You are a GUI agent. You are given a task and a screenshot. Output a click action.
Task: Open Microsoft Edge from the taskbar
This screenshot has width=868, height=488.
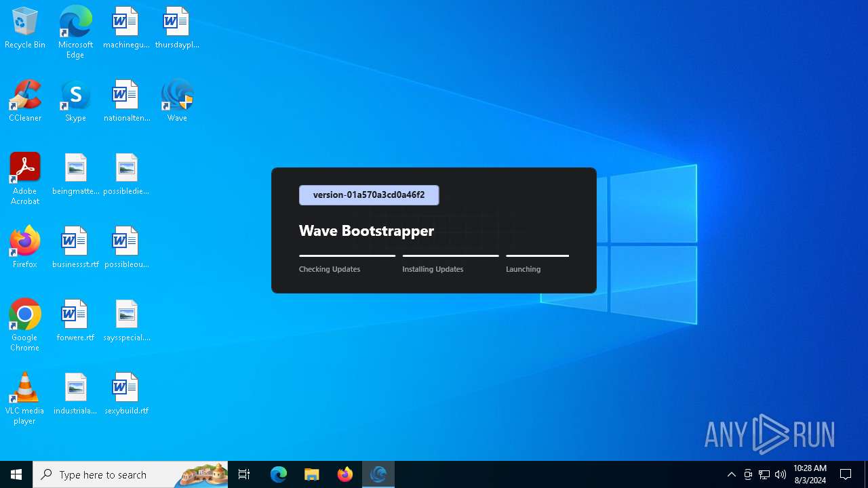click(279, 474)
